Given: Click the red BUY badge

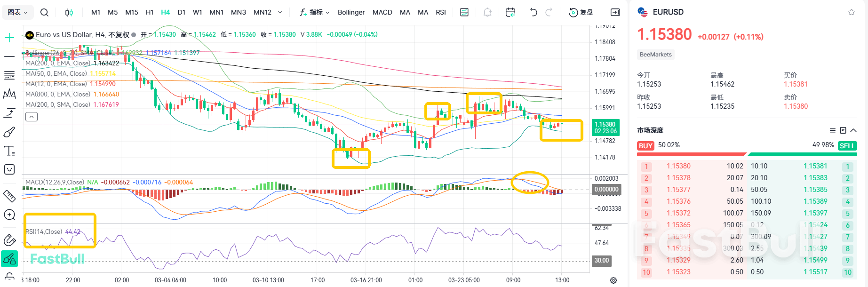Looking at the screenshot, I should pyautogui.click(x=645, y=146).
